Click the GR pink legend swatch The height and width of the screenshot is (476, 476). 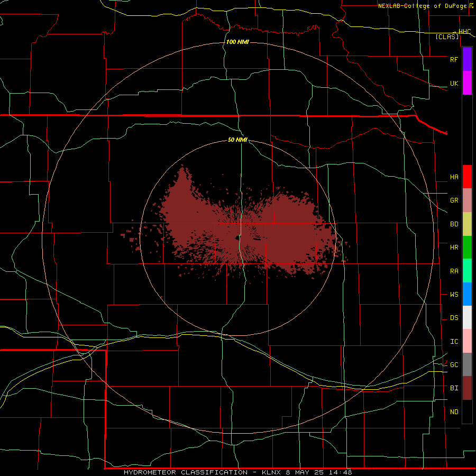[467, 200]
